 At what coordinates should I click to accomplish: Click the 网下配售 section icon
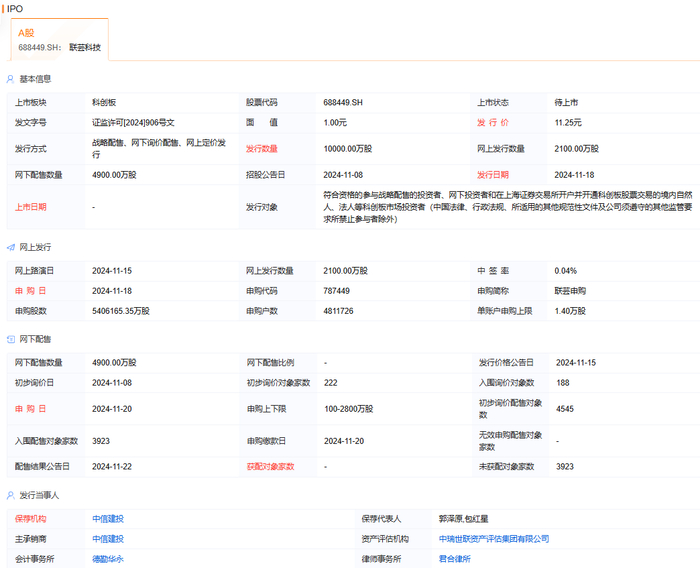11,339
